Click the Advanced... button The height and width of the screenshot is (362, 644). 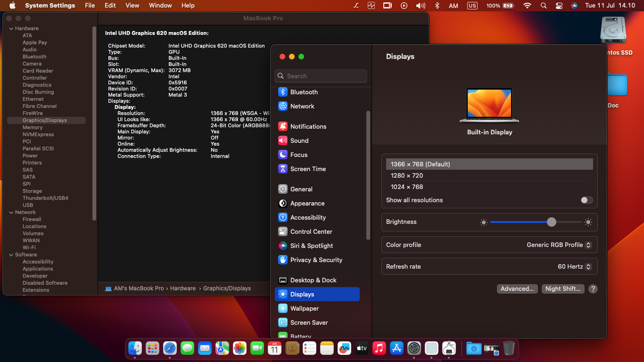[x=517, y=288]
